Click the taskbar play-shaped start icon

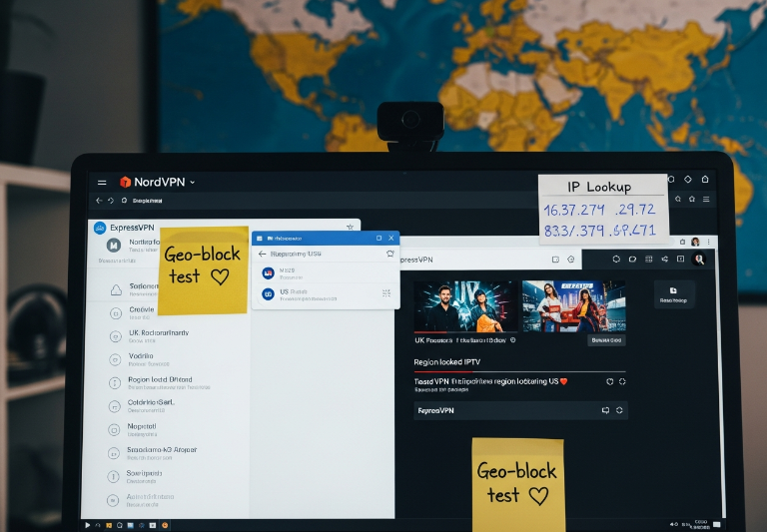click(87, 525)
